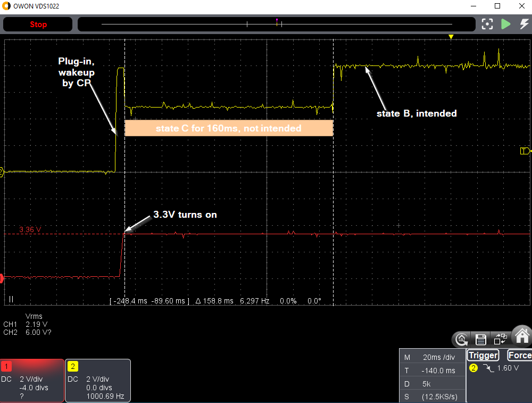Select the falling-edge trigger slope icon

point(488,368)
